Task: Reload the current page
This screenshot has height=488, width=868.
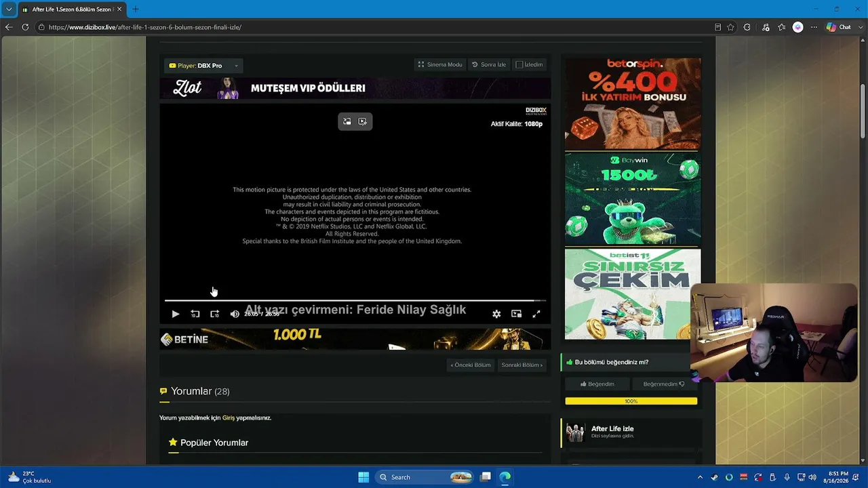Action: point(25,27)
